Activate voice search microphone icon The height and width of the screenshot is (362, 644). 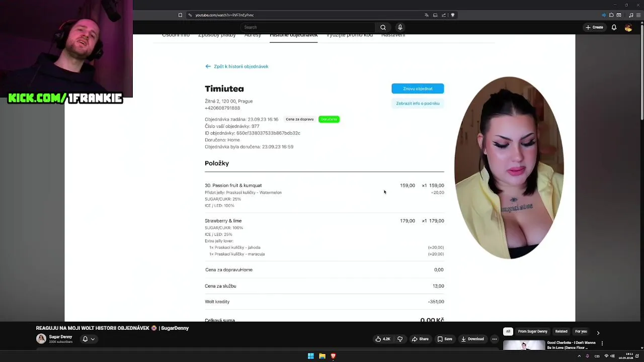click(x=400, y=27)
